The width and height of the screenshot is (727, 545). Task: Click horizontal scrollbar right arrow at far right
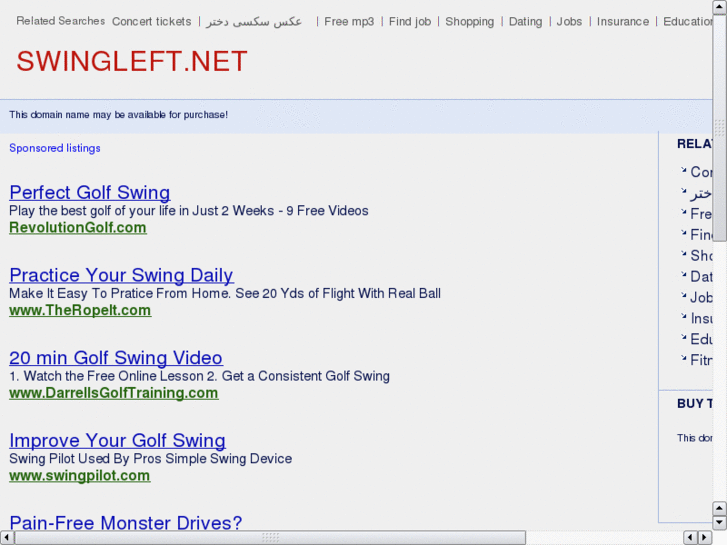click(x=705, y=538)
